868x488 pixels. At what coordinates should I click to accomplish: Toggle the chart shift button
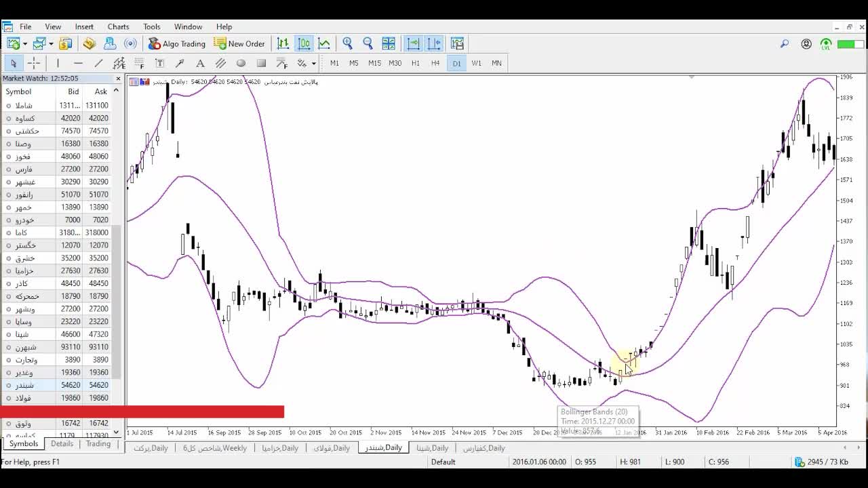pyautogui.click(x=433, y=43)
